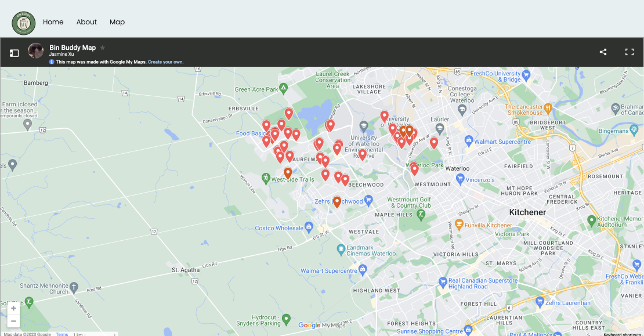Click the Waterloo city label
This screenshot has width=644, height=336.
point(457,168)
